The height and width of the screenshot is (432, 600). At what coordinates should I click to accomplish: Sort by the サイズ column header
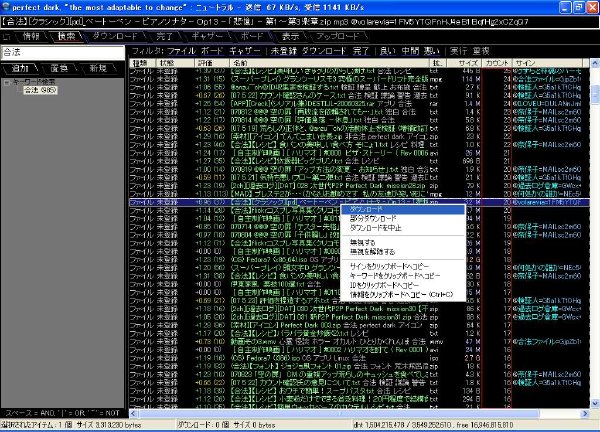(464, 63)
